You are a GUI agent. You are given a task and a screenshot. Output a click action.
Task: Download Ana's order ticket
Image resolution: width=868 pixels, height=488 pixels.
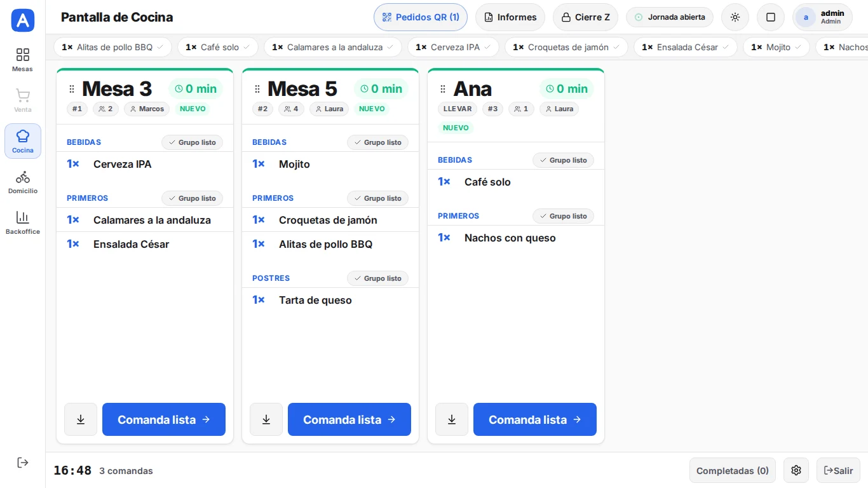click(452, 419)
